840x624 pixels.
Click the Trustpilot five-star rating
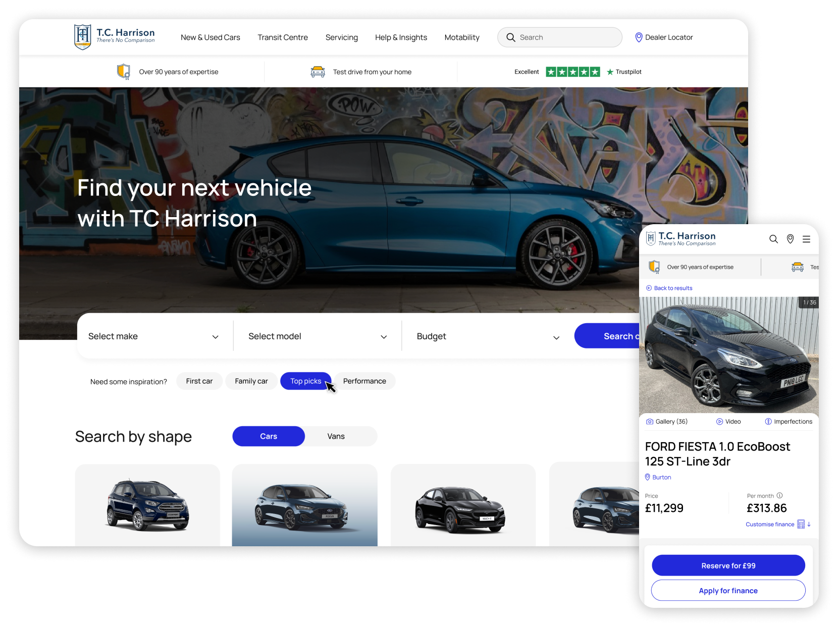pyautogui.click(x=573, y=72)
